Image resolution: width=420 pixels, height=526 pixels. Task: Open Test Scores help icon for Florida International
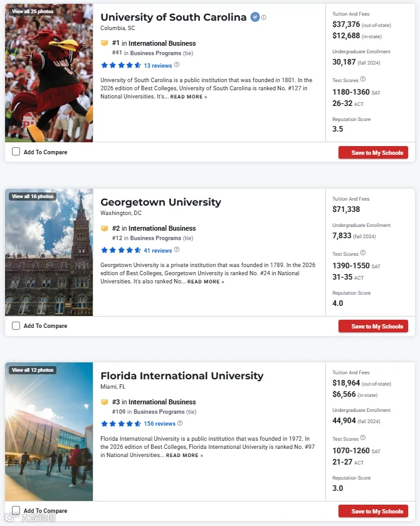pos(363,438)
